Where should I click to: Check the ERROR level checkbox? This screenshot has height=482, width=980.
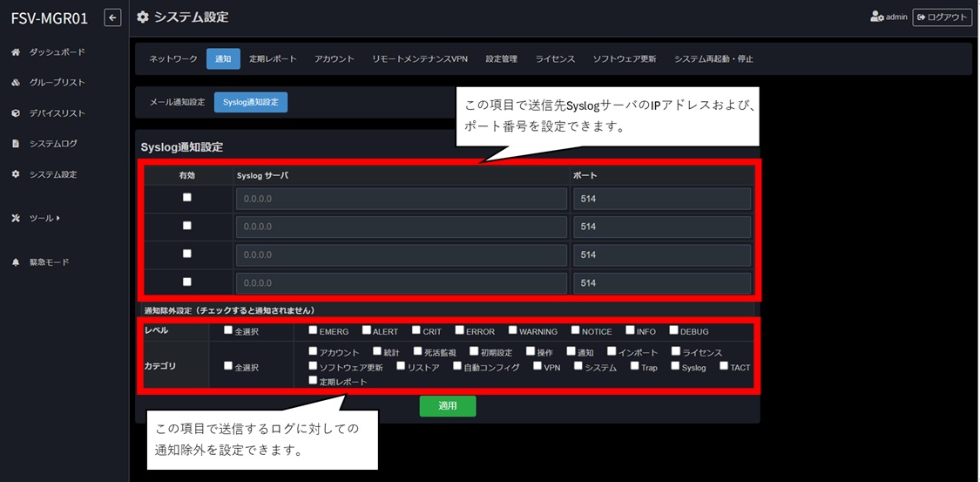(459, 330)
